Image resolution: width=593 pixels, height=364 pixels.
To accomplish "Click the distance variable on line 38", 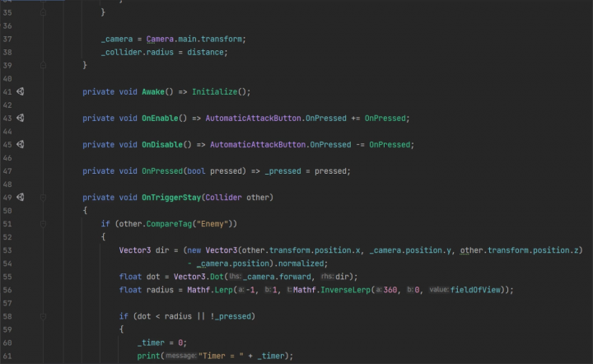I will click(205, 52).
